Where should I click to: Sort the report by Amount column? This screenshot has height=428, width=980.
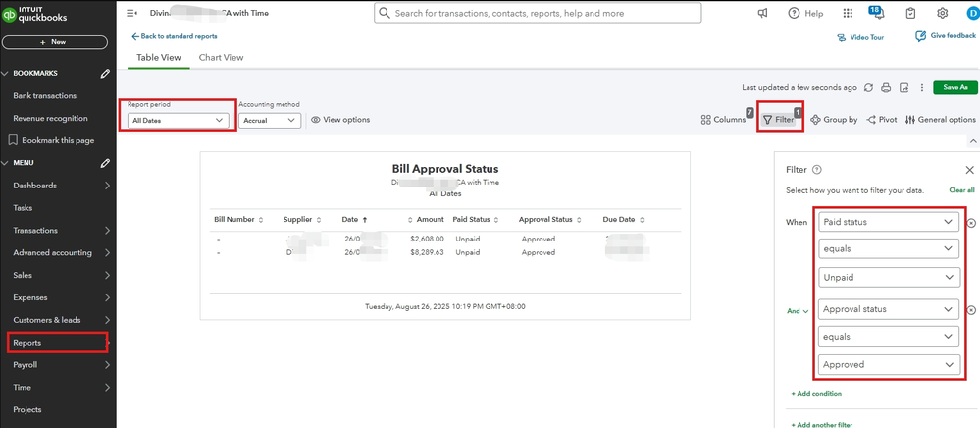coord(430,220)
